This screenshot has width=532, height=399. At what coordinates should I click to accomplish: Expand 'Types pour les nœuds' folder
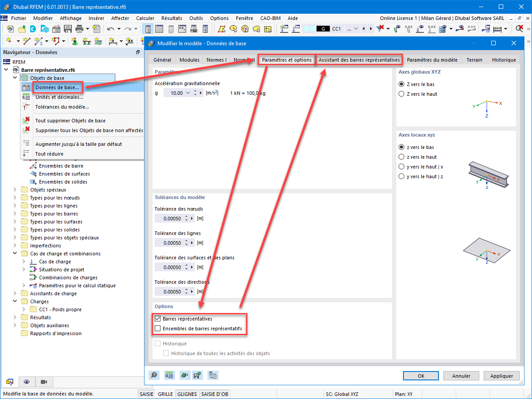tap(15, 198)
